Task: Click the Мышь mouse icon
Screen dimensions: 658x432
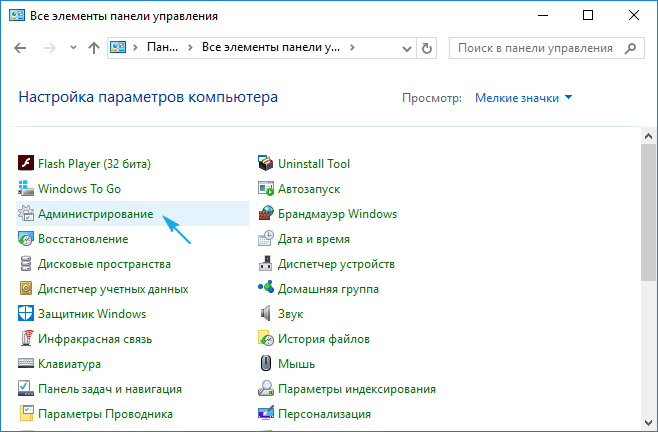Action: [266, 364]
